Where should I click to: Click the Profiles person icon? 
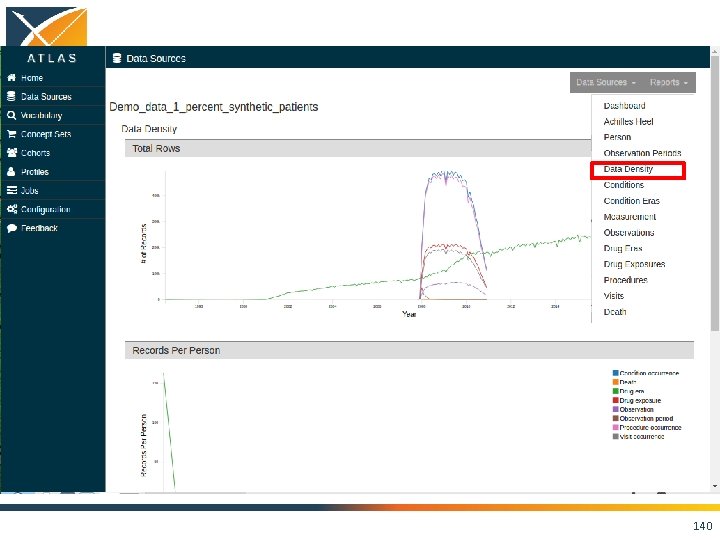pos(11,172)
